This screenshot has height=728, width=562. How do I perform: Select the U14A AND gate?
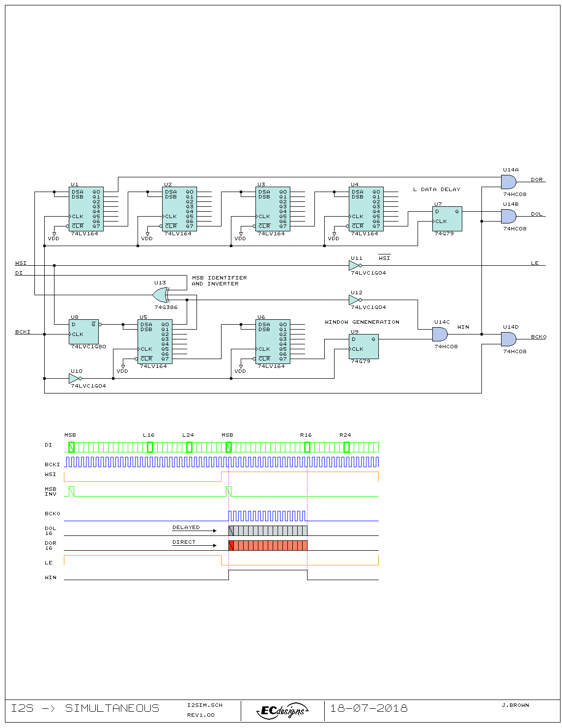[508, 182]
